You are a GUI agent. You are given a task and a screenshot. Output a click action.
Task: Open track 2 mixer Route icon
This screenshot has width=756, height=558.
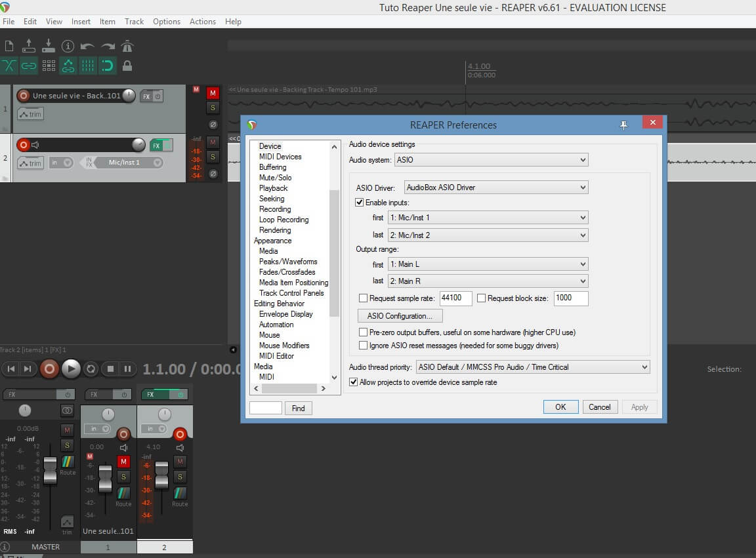tap(180, 493)
